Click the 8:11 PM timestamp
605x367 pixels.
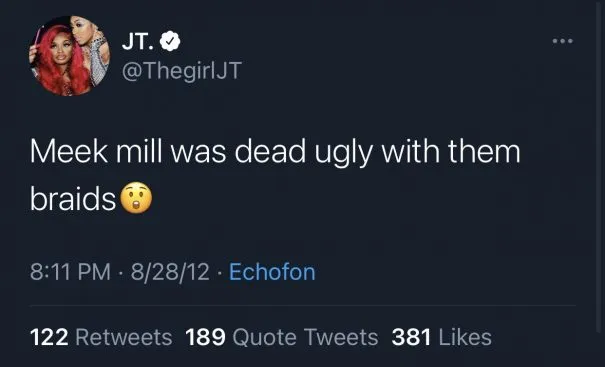coord(71,272)
